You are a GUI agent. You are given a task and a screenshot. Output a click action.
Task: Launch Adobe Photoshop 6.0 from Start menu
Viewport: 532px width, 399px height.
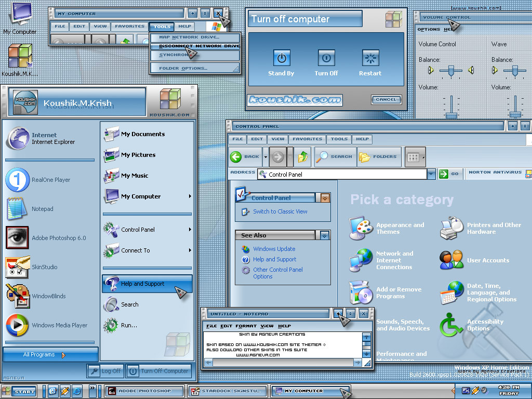pyautogui.click(x=46, y=238)
